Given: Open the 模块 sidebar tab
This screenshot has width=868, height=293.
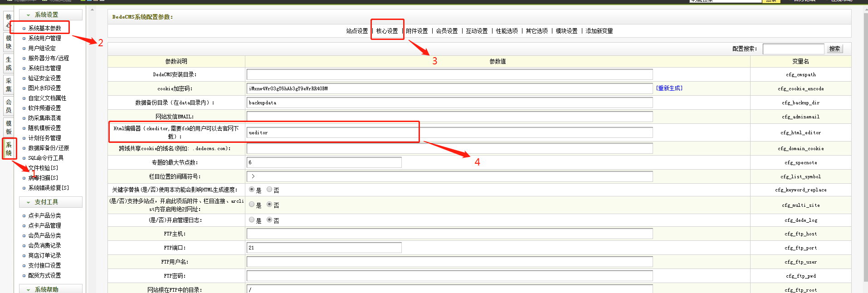Looking at the screenshot, I should click(9, 42).
